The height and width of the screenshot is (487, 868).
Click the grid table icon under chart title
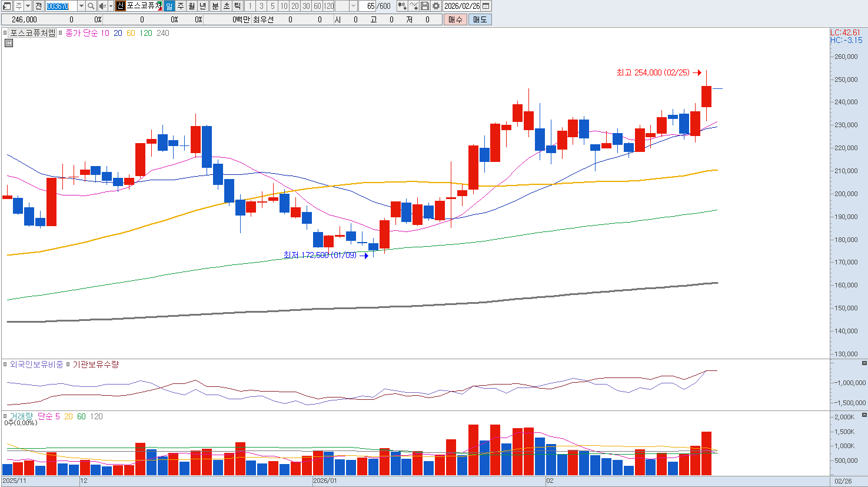coord(9,43)
